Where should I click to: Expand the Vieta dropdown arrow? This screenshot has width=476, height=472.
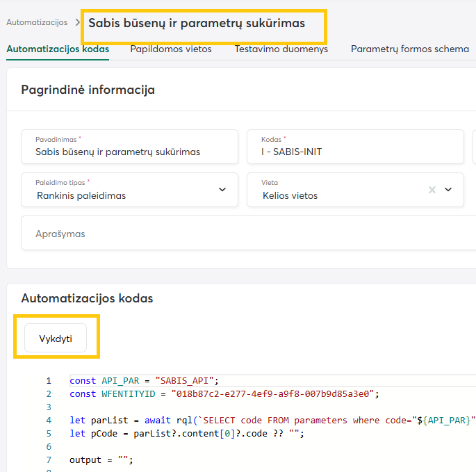(x=448, y=190)
